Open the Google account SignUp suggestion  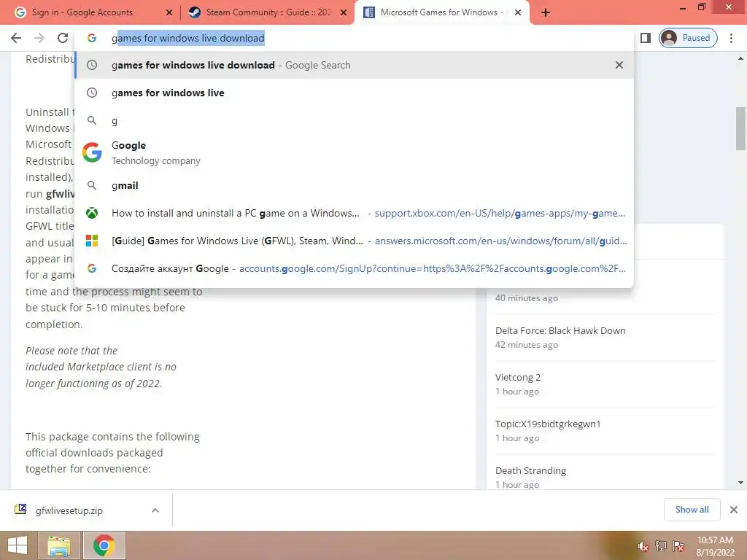[x=354, y=268]
